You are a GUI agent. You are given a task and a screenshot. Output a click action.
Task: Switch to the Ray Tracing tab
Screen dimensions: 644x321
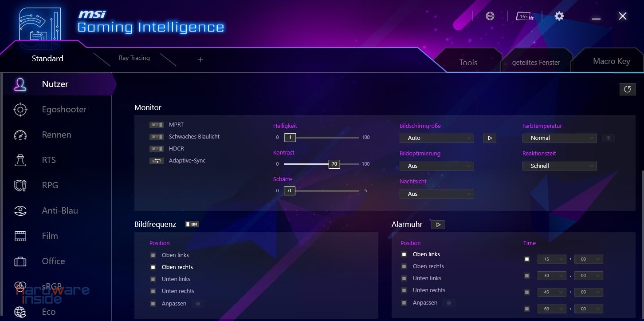tap(134, 58)
